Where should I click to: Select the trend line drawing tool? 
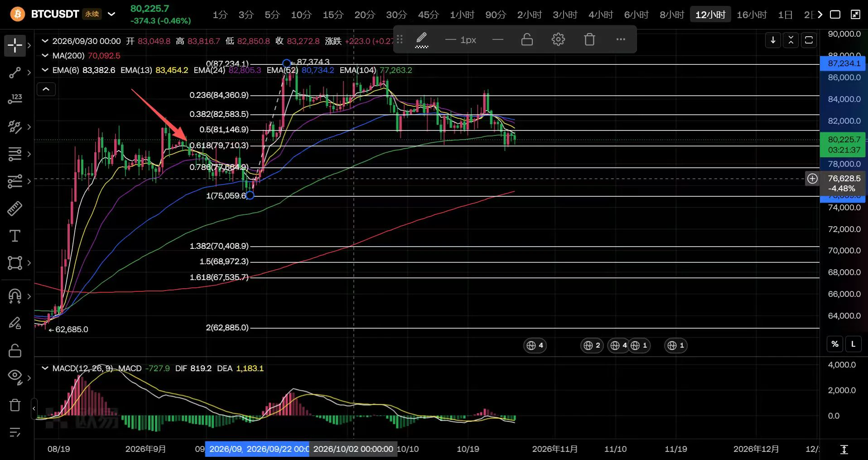15,73
